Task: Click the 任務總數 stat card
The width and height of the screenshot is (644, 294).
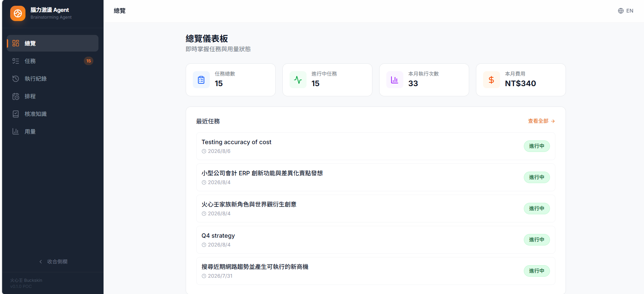Action: click(x=231, y=80)
